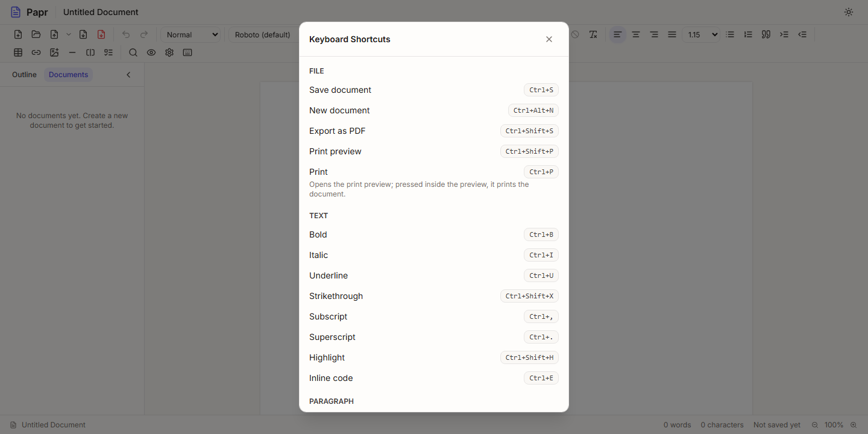The width and height of the screenshot is (868, 434).
Task: Toggle the light/dark theme sun icon
Action: [x=849, y=12]
